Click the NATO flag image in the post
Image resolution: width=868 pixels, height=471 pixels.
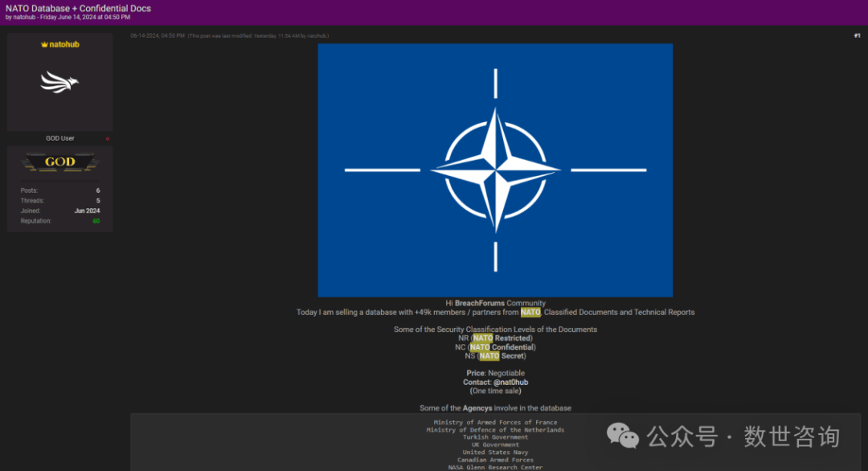[495, 170]
